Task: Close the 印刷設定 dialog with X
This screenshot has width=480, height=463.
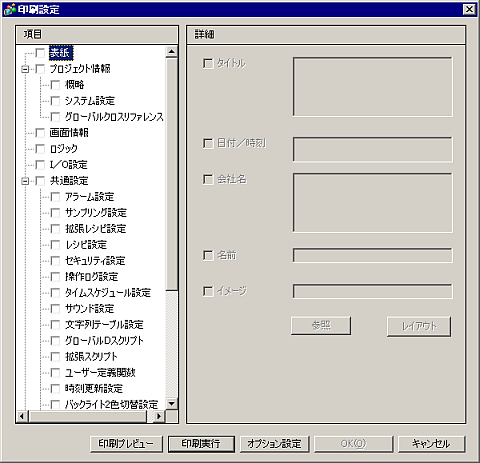Action: point(469,9)
